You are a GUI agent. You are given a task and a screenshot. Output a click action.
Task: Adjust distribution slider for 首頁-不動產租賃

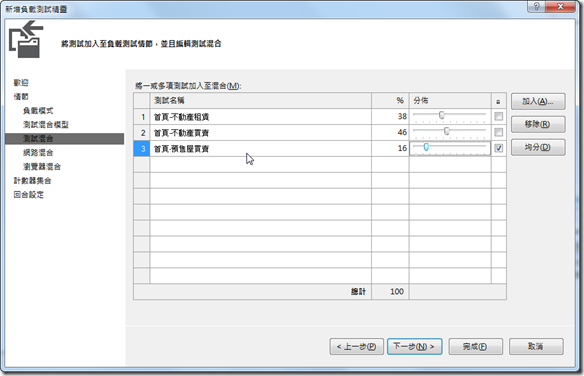442,115
